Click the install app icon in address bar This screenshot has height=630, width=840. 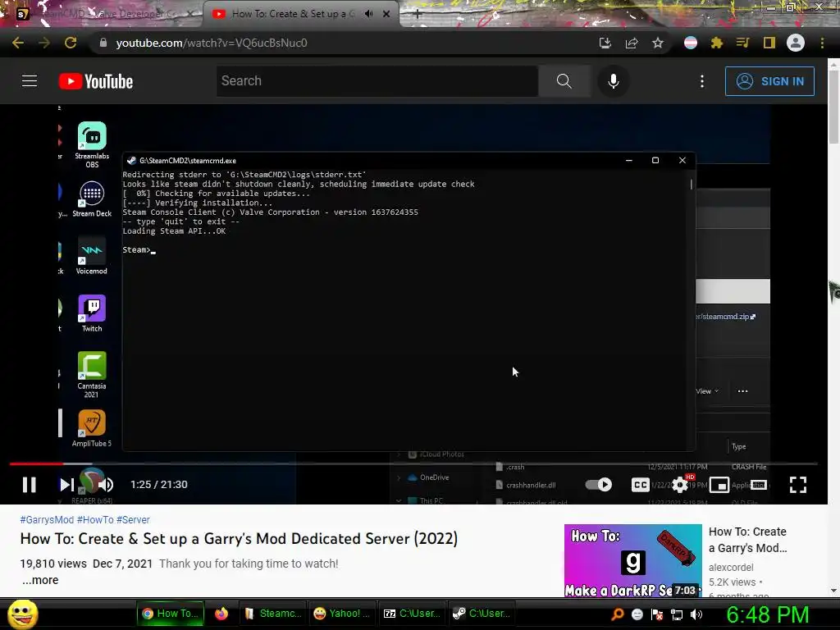(x=605, y=43)
